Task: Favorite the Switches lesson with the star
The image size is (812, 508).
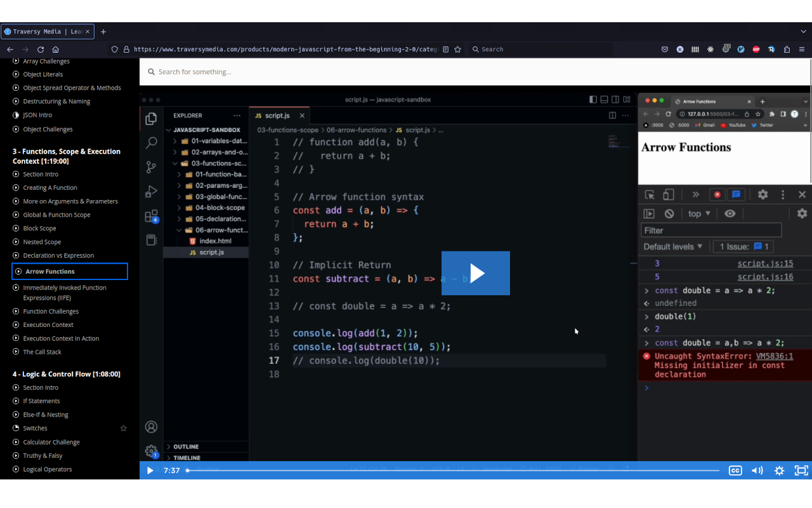Action: pos(124,428)
